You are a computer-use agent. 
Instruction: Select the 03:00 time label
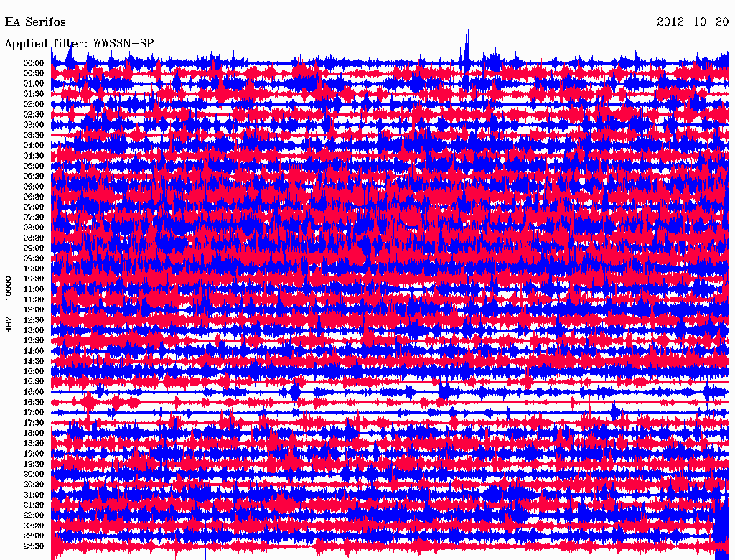pyautogui.click(x=34, y=125)
